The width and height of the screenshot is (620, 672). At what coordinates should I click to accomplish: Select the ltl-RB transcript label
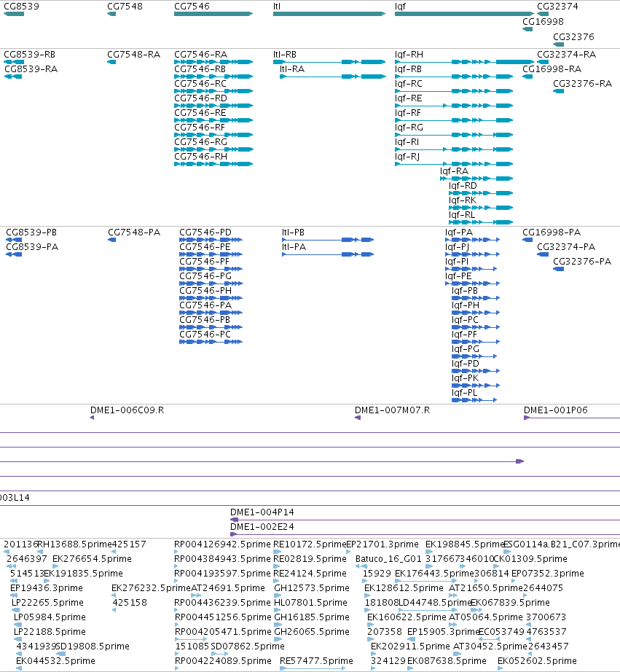coord(285,55)
